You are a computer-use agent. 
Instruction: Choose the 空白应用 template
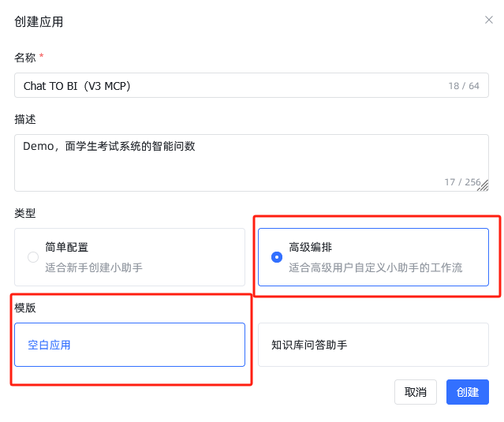pyautogui.click(x=129, y=345)
